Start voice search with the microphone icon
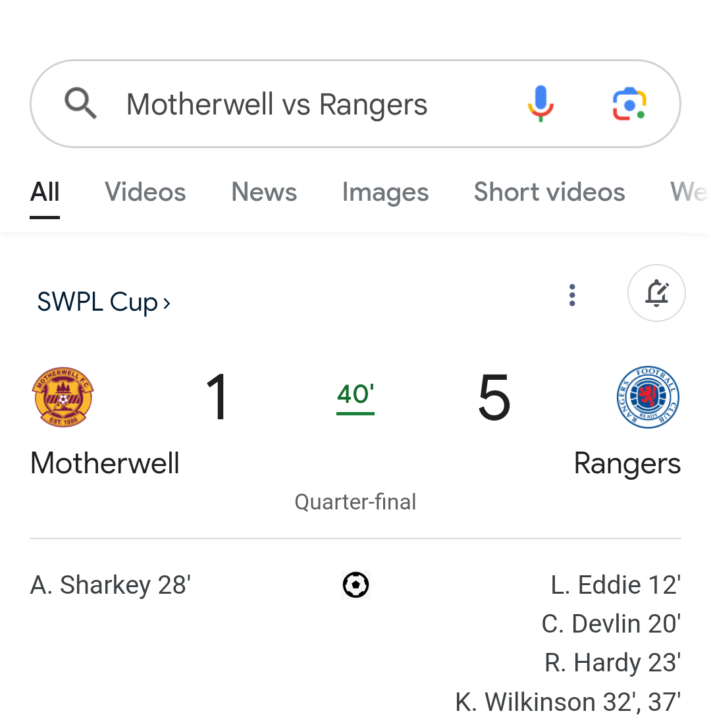The height and width of the screenshot is (728, 711). point(540,103)
